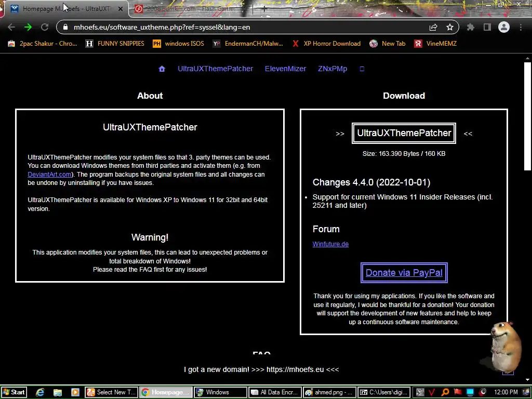Open the XP Horror Download bookmark
This screenshot has height=399, width=532.
[x=326, y=44]
